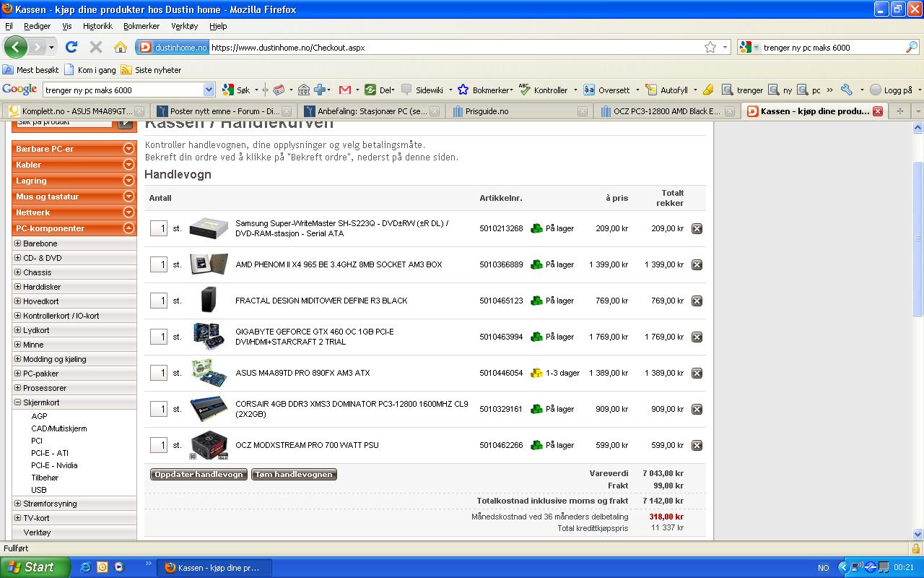Open the Mest besøkt bookmarks
Screen dimensions: 924x578
pos(31,70)
